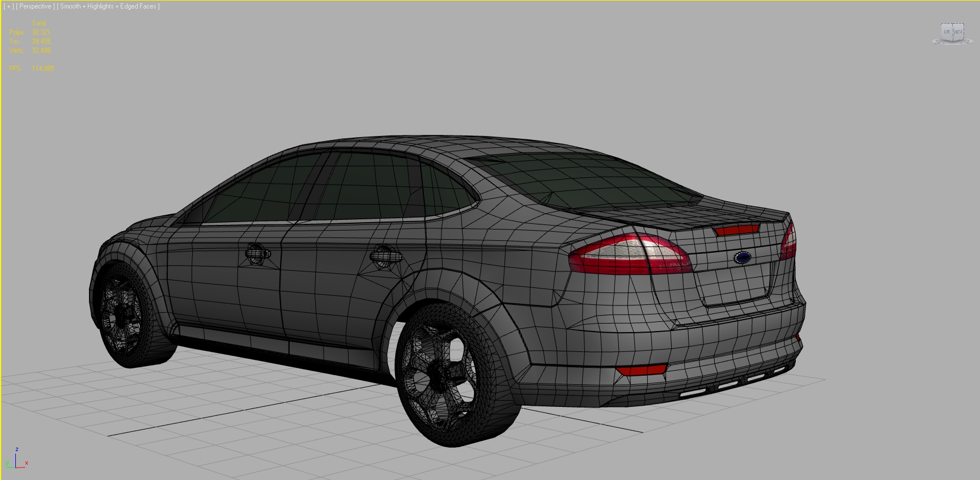Select the red reflector on the rear bumper

[642, 370]
